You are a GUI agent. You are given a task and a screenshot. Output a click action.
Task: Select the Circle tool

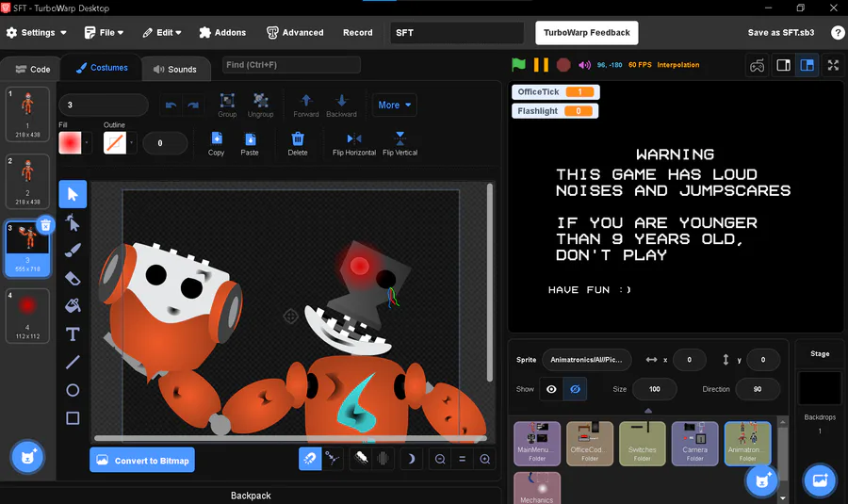[73, 390]
